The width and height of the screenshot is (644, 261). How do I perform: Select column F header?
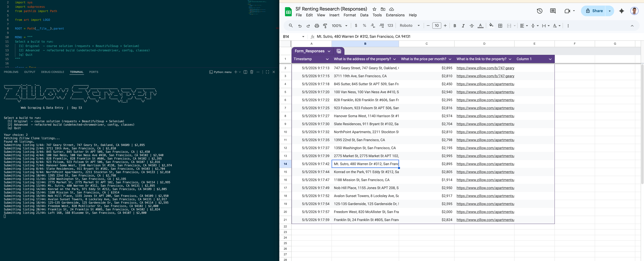[575, 44]
